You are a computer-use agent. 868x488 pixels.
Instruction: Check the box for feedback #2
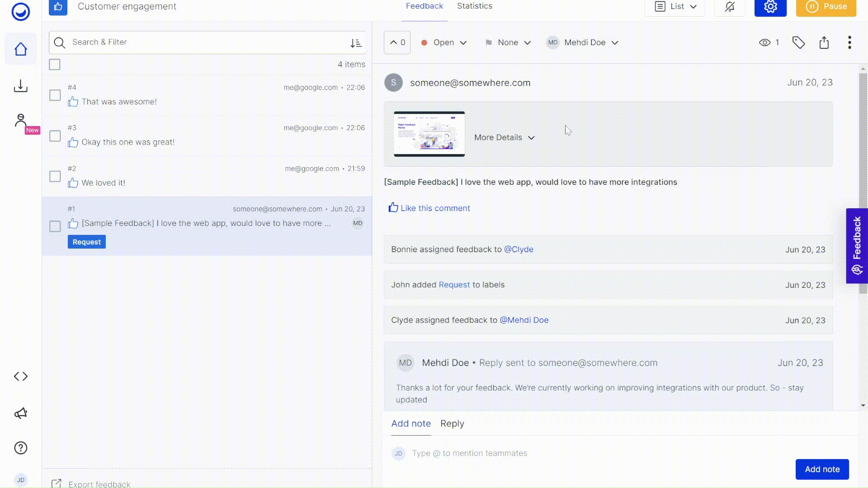pos(55,176)
